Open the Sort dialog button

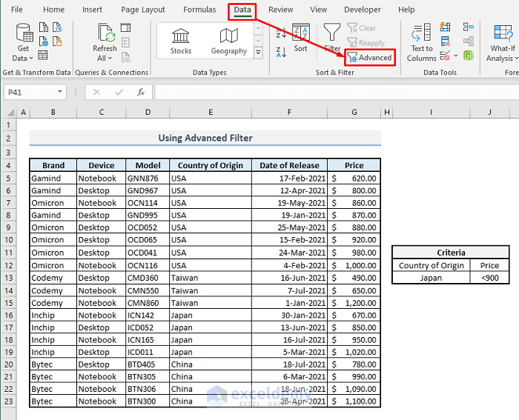point(300,39)
